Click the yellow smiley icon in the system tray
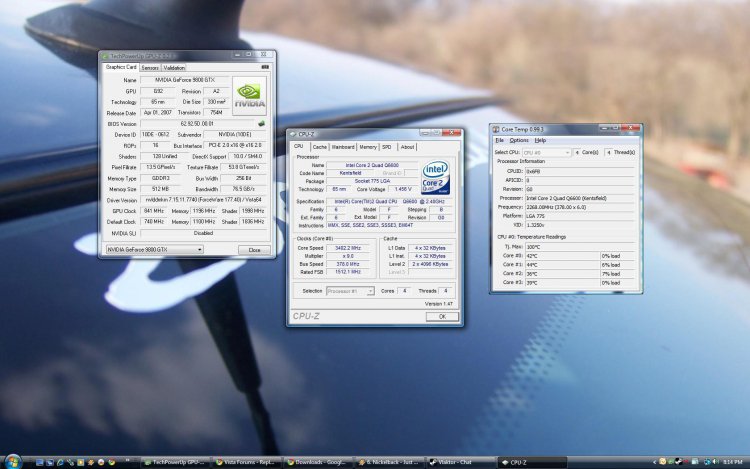 pyautogui.click(x=662, y=461)
